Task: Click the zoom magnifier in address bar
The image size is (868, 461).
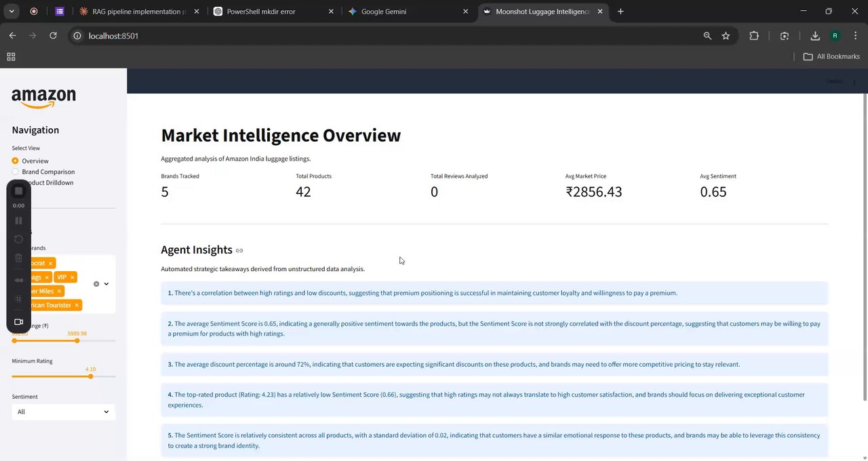Action: (707, 36)
